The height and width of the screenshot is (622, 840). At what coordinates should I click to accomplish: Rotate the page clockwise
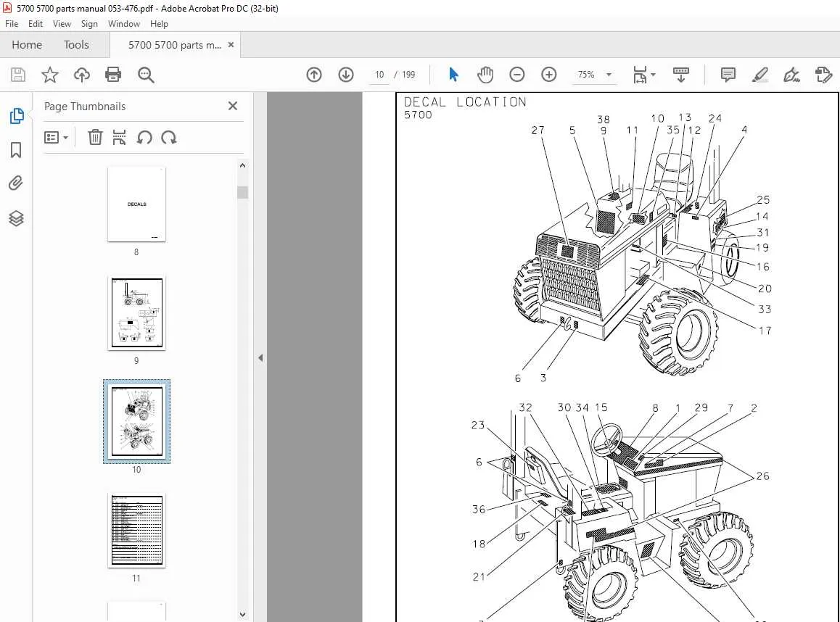click(169, 138)
